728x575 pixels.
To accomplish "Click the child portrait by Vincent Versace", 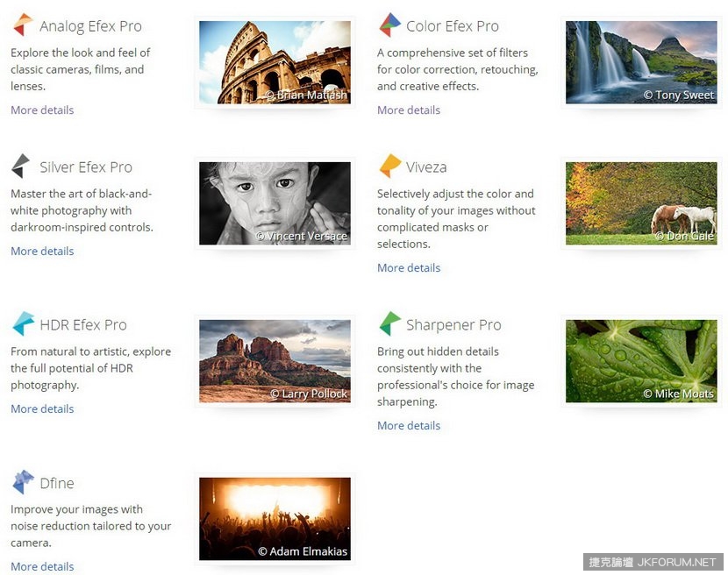I will pos(275,203).
